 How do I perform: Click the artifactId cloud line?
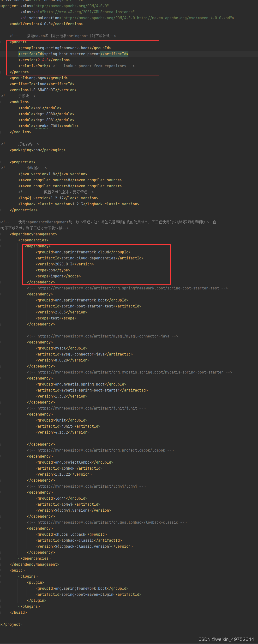(x=42, y=84)
